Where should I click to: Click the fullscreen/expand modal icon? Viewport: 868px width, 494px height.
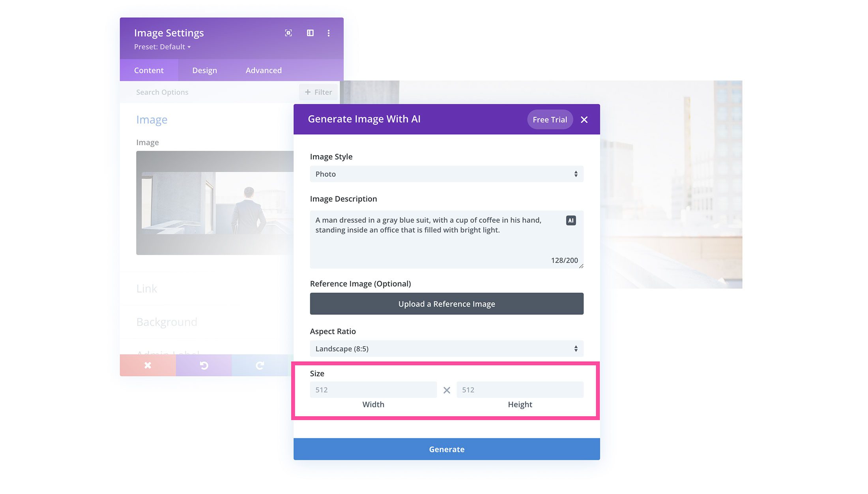click(288, 33)
